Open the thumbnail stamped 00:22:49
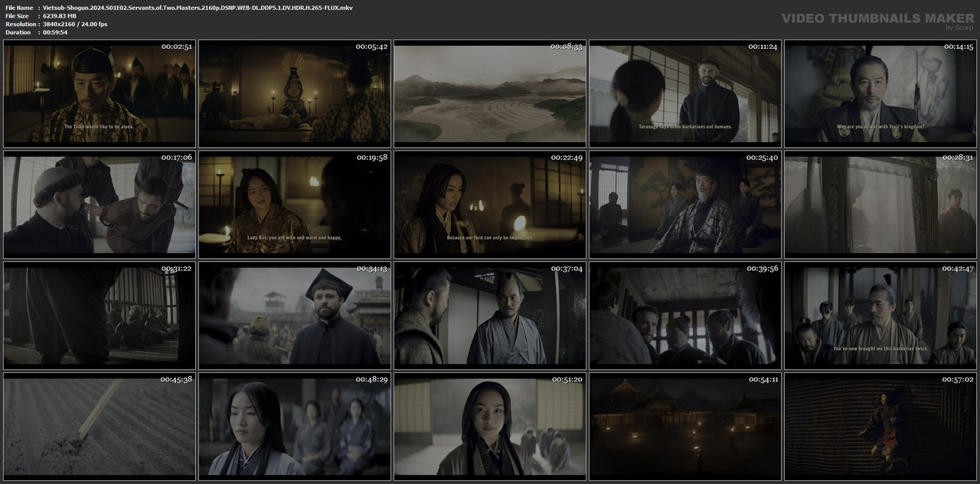The height and width of the screenshot is (484, 980). point(489,204)
